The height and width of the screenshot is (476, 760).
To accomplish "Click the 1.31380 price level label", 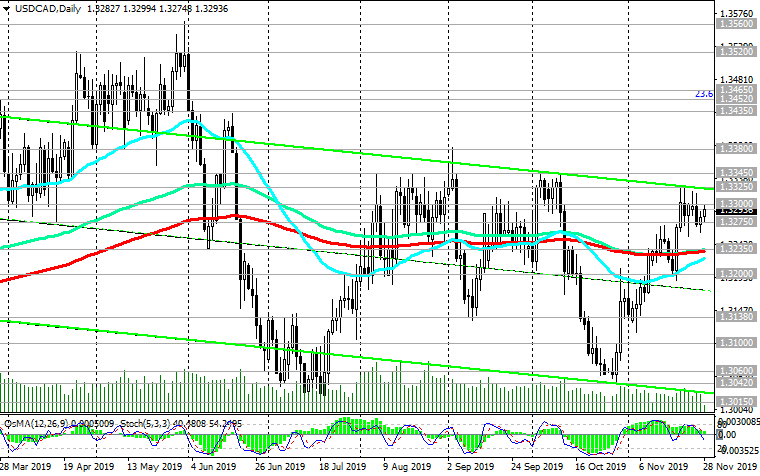I will tap(736, 317).
